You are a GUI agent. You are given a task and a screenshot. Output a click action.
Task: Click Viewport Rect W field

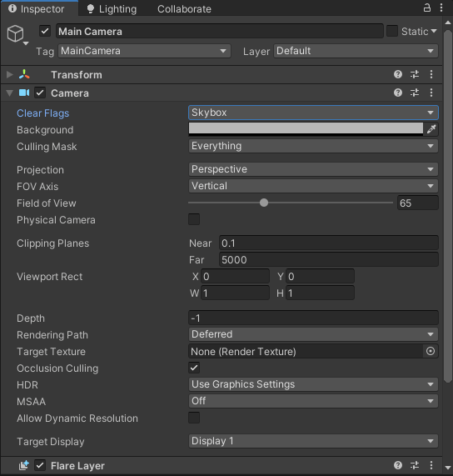pos(236,293)
